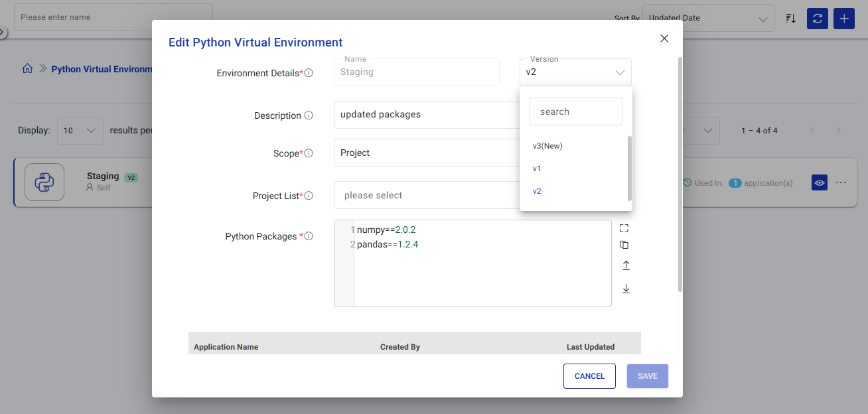This screenshot has width=868, height=414.
Task: Toggle the eye view icon on Staging card
Action: pyautogui.click(x=820, y=182)
